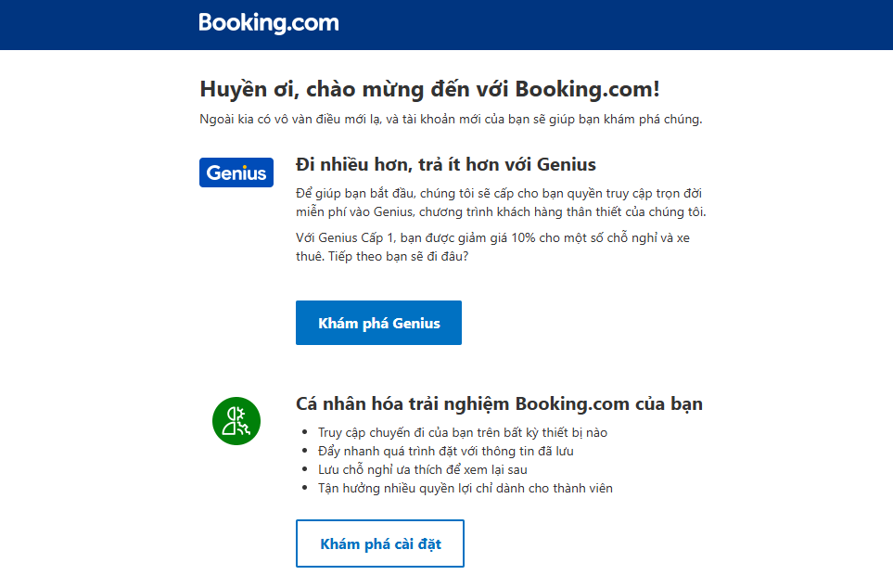The image size is (893, 588).
Task: Click the subtitle starting Ngoài kia có vô vàn
Action: coord(451,119)
